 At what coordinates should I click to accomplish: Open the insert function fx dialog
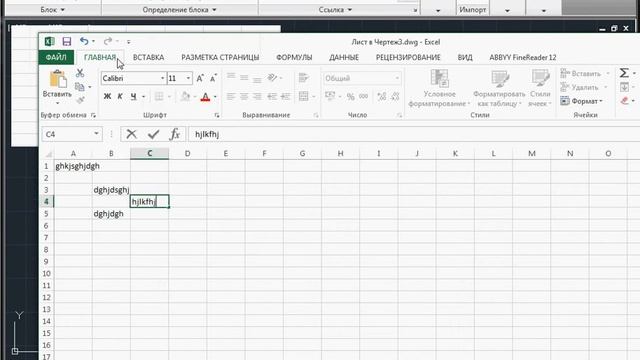(175, 134)
